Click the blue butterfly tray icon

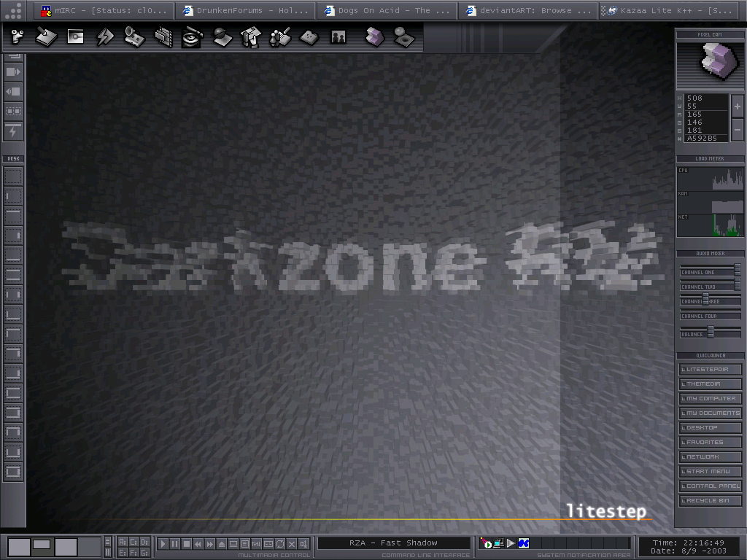point(523,543)
